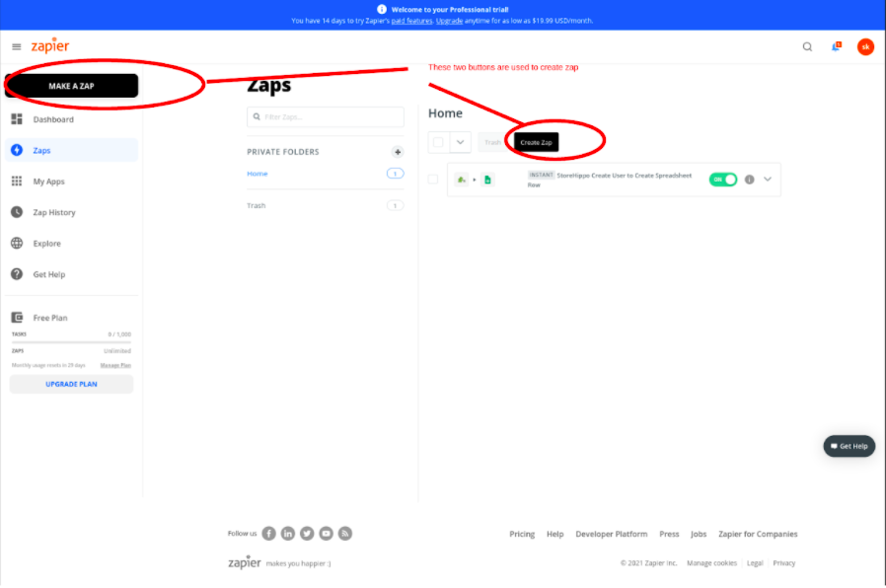Click the Zaps lightning bolt icon

[17, 150]
